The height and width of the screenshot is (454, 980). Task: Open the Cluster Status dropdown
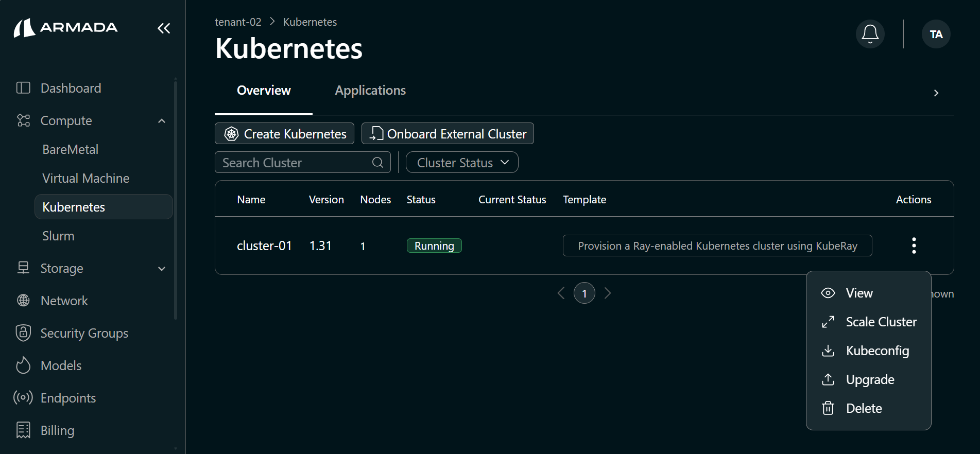(462, 163)
